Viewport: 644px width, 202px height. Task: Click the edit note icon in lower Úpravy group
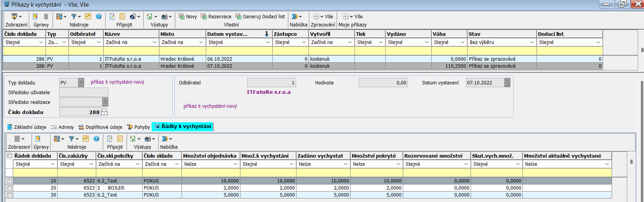click(38, 139)
